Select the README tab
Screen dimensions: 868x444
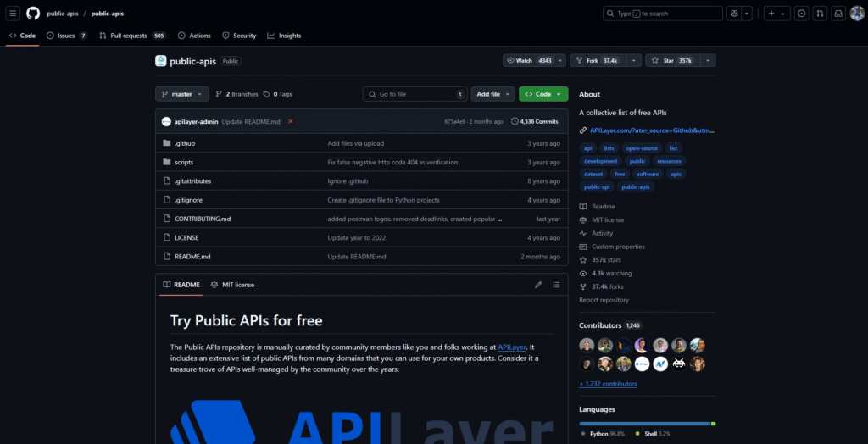(181, 285)
